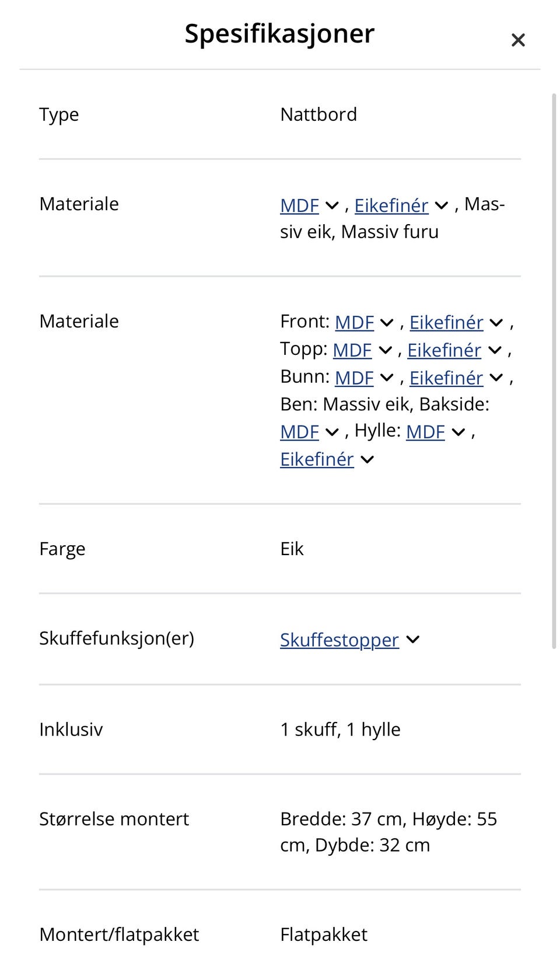Click Eikefinér link in the Front line
The image size is (560, 973).
pos(446,322)
